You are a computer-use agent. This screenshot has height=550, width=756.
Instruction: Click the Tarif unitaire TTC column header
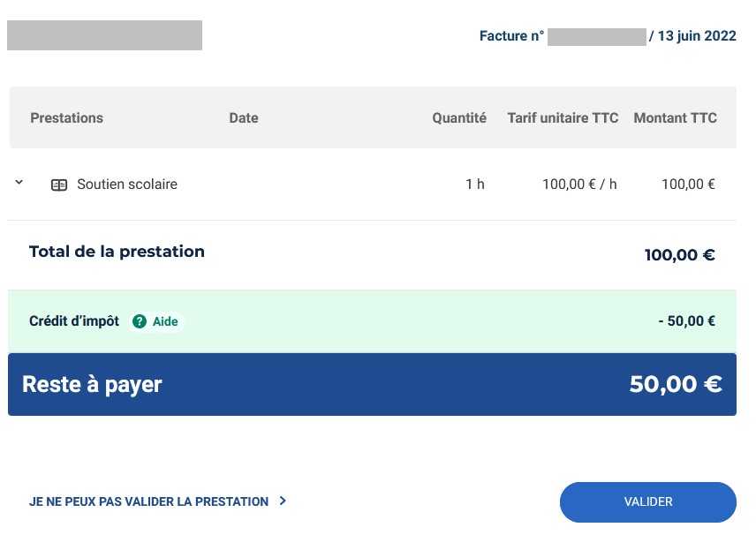(563, 118)
